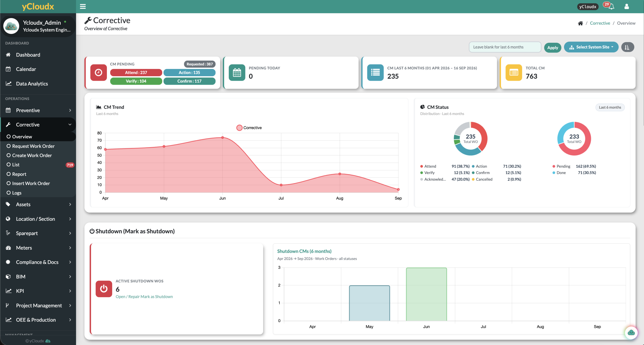644x345 pixels.
Task: Click the Last 6 months badge
Action: coord(610,107)
